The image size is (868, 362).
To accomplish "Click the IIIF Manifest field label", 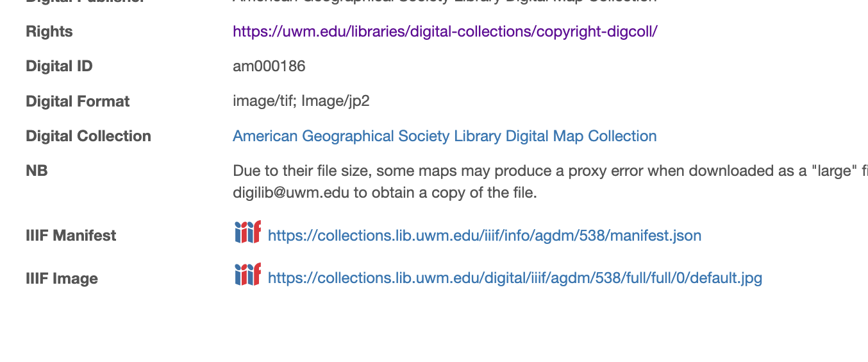I will 71,236.
